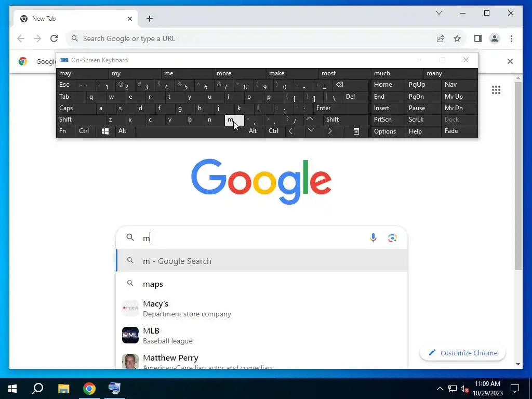
Task: Click the Esc key on keyboard
Action: [x=66, y=85]
